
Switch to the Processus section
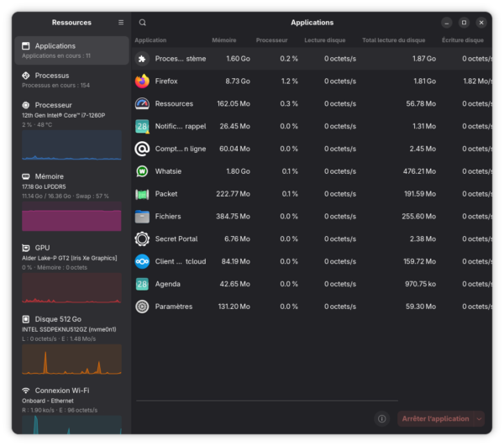tap(71, 80)
